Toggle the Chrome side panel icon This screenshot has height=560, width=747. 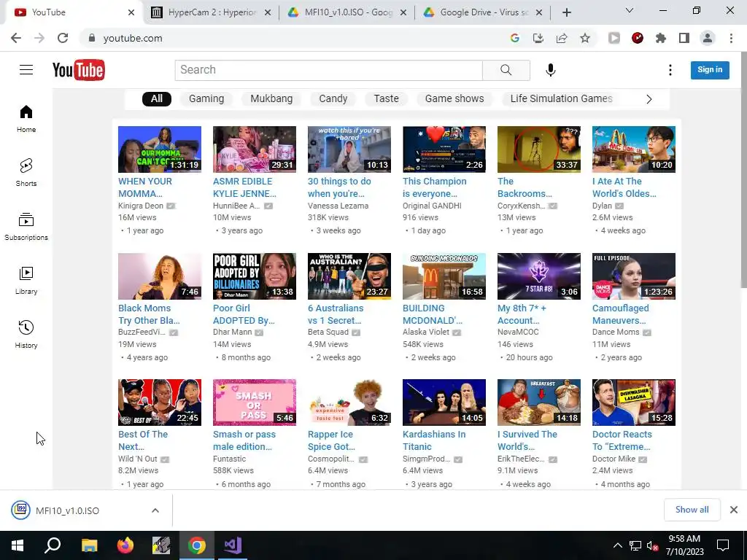coord(684,38)
